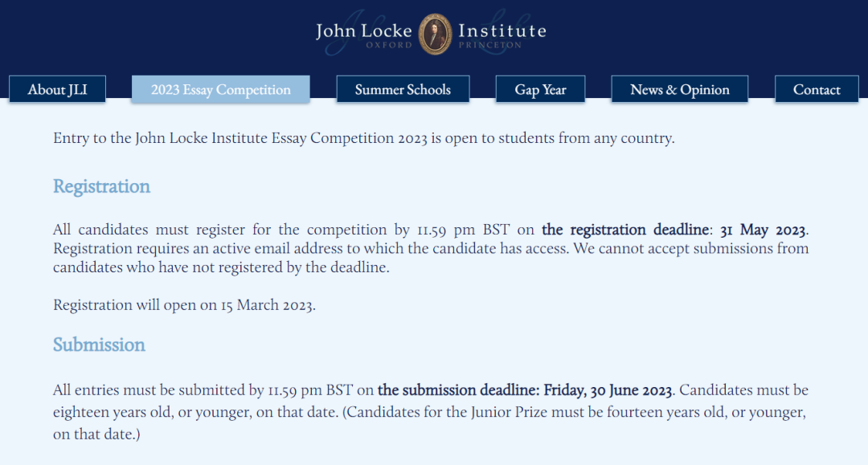
Task: Click the "Institute" wordmark in header
Action: pos(502,31)
